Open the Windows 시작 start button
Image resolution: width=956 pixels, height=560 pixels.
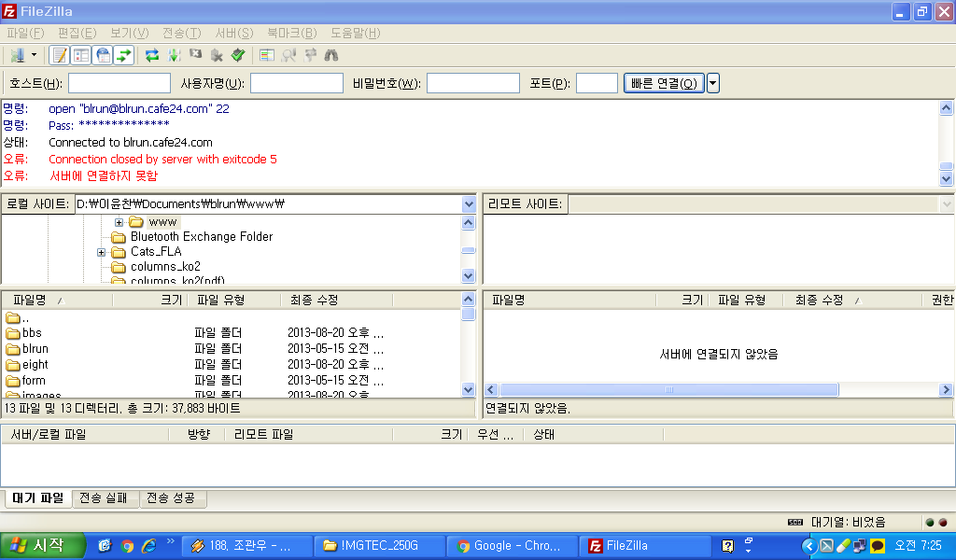click(42, 545)
